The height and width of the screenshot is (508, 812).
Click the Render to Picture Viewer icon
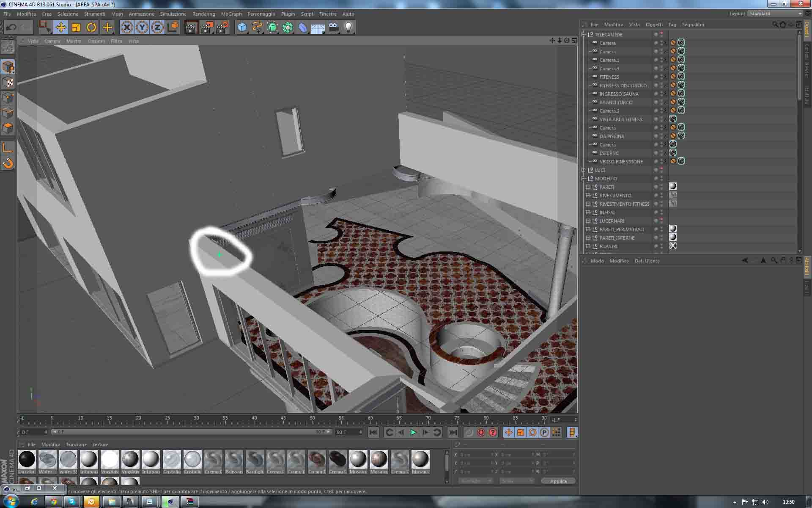coord(206,28)
